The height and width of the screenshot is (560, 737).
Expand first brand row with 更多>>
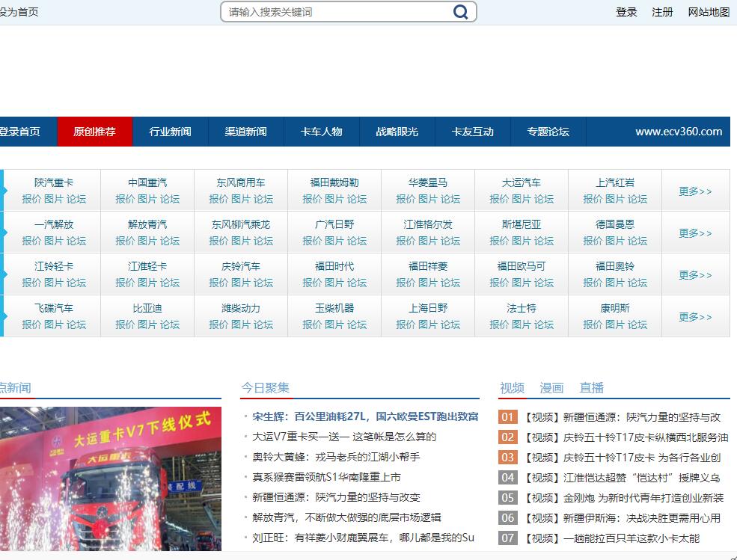tap(695, 191)
